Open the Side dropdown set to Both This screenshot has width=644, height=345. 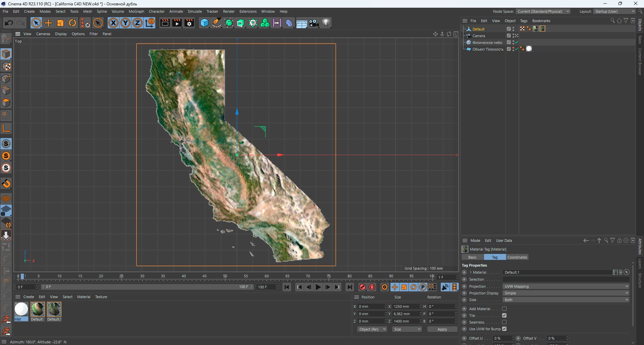566,300
